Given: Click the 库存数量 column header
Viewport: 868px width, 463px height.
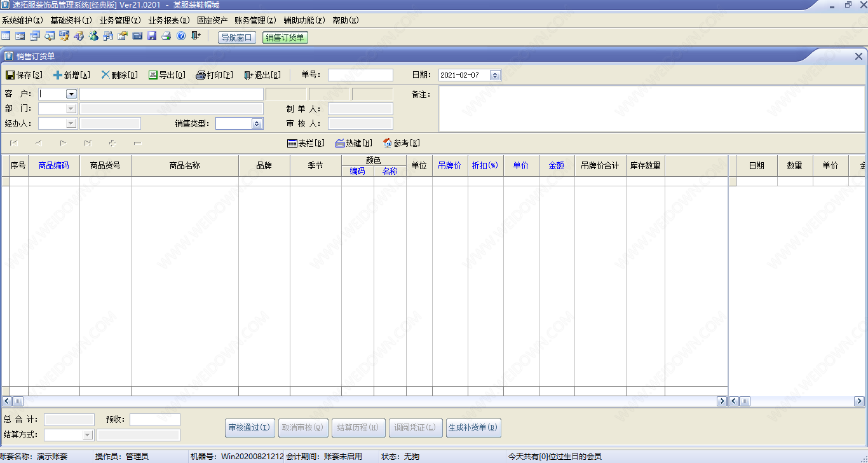Looking at the screenshot, I should click(646, 165).
